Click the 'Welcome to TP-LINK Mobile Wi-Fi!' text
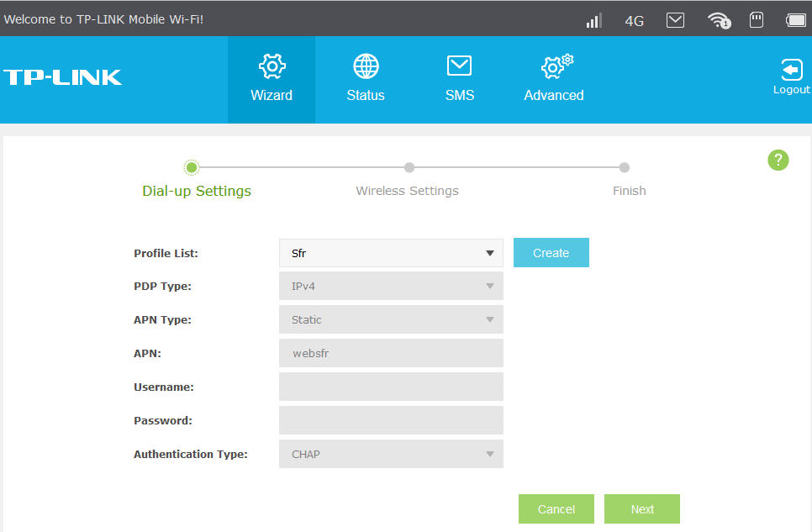 [103, 19]
